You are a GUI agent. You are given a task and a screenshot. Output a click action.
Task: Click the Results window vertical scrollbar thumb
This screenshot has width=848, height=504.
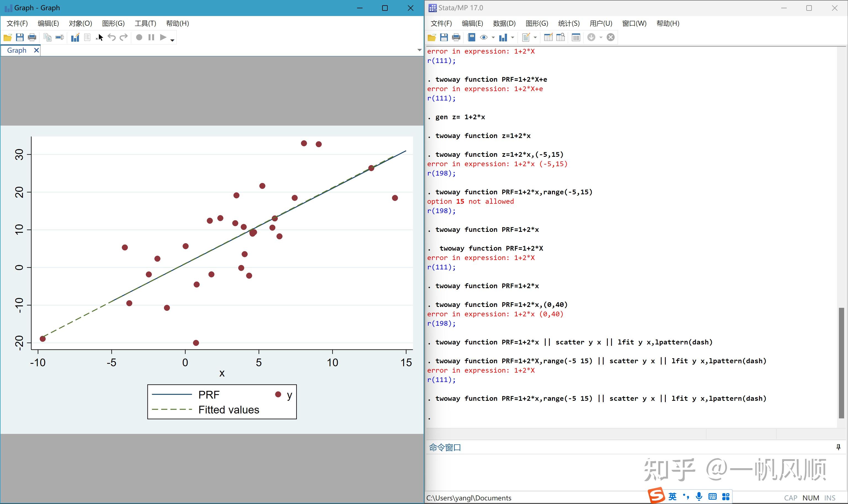(841, 363)
